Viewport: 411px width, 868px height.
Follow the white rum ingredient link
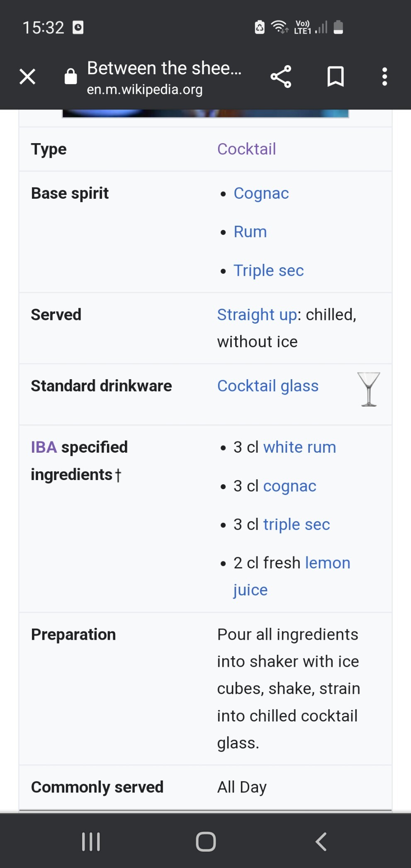tap(299, 447)
